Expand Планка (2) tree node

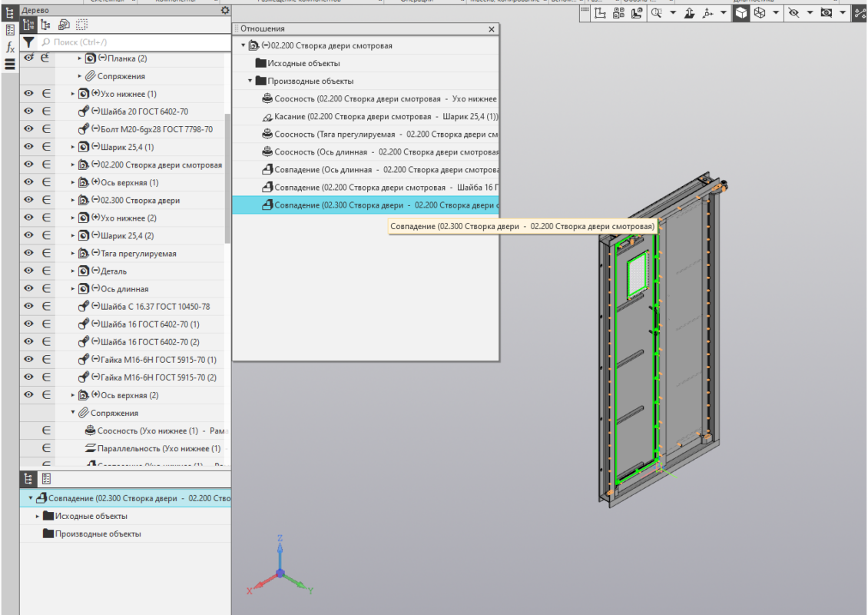click(x=79, y=58)
